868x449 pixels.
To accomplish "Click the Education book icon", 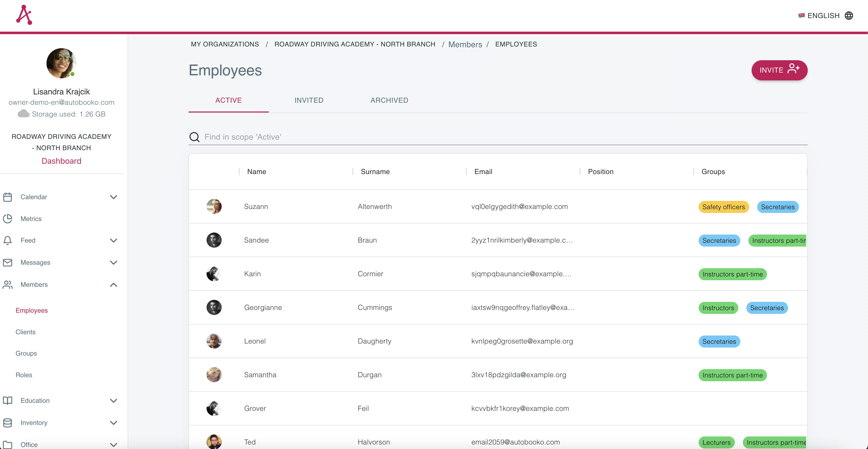I will click(x=8, y=401).
